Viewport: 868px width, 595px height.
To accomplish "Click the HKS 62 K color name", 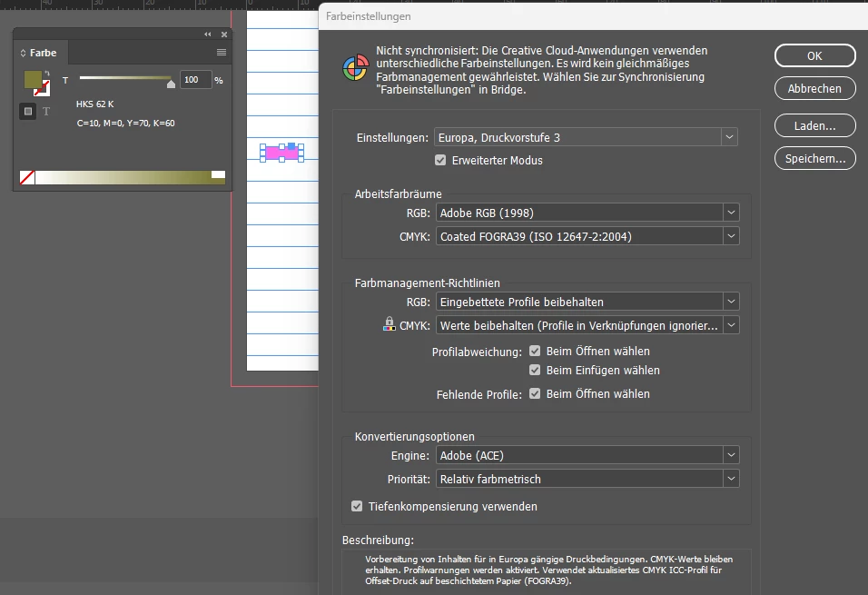I will 95,104.
